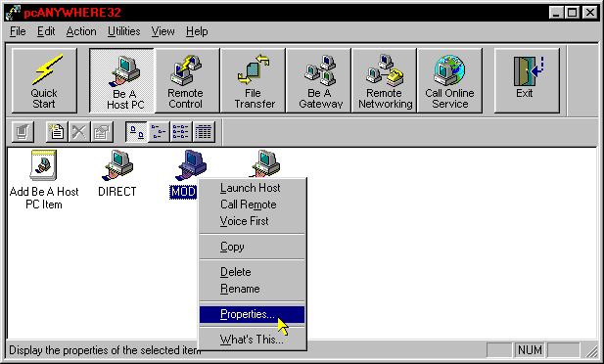Select the Add Be A Host PC Item icon

(x=43, y=164)
